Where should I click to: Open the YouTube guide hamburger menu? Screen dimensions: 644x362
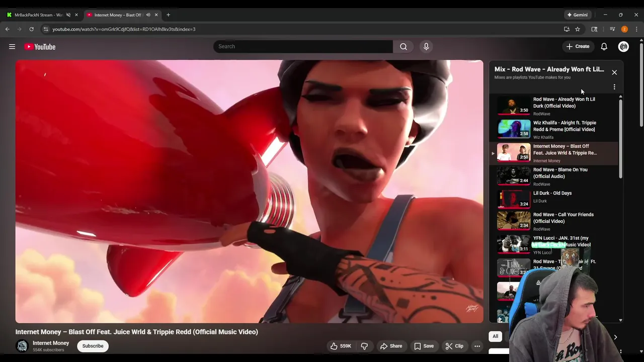point(12,47)
